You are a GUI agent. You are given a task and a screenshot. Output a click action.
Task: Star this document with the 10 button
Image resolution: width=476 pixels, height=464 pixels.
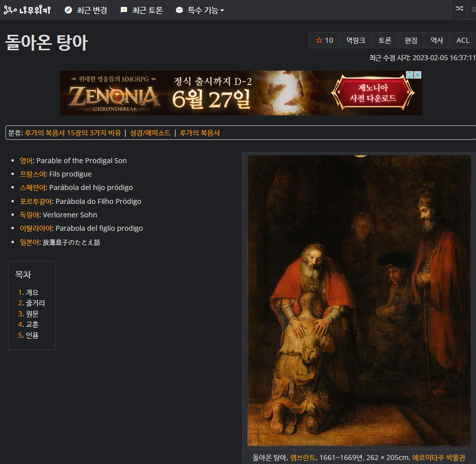324,40
